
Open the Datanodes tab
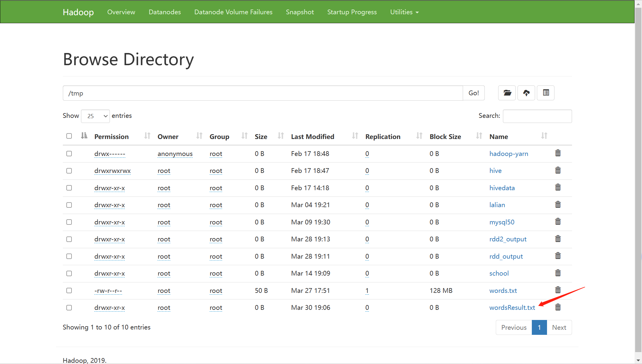pos(165,12)
